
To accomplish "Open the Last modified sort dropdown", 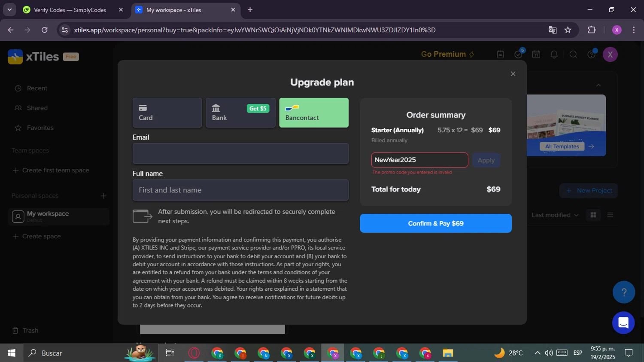I will [555, 215].
